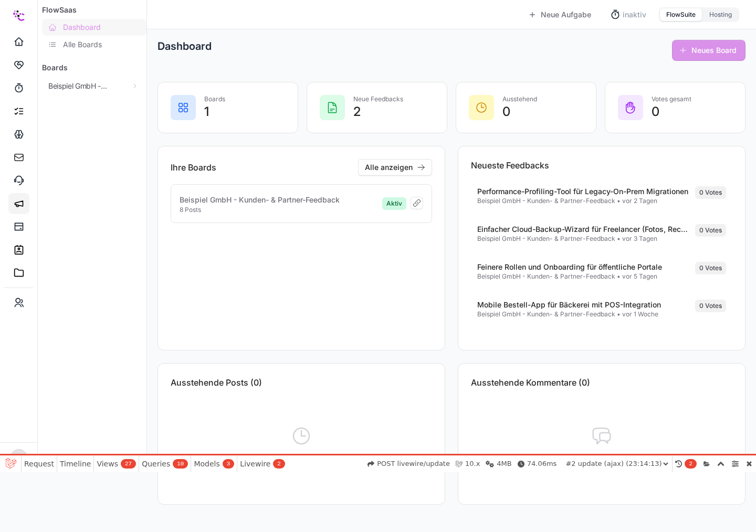The height and width of the screenshot is (532, 756).
Task: Click the Neue Feedbacks document icon
Action: pos(332,108)
